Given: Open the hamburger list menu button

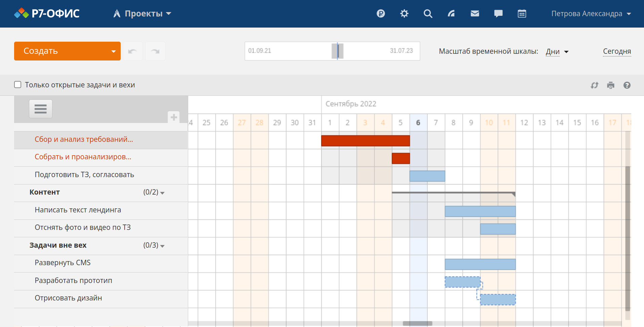Looking at the screenshot, I should coord(41,109).
